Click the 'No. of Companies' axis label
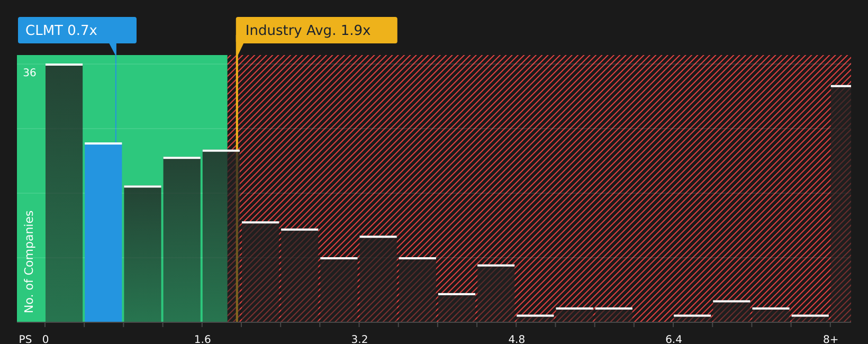The image size is (868, 344). 30,261
